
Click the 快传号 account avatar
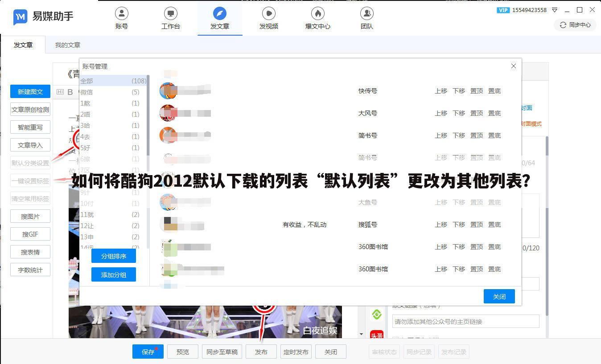click(x=168, y=91)
